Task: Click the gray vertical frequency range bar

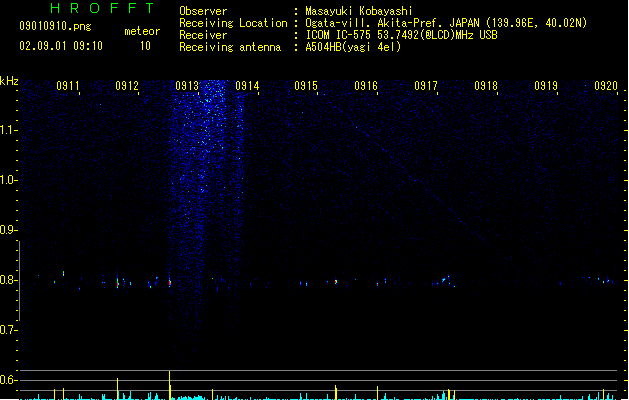Action: [x=19, y=281]
